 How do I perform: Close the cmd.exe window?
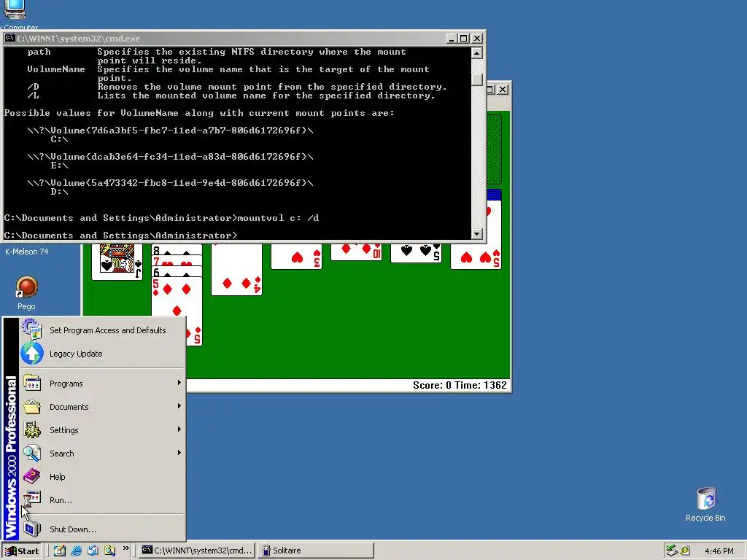pyautogui.click(x=477, y=38)
